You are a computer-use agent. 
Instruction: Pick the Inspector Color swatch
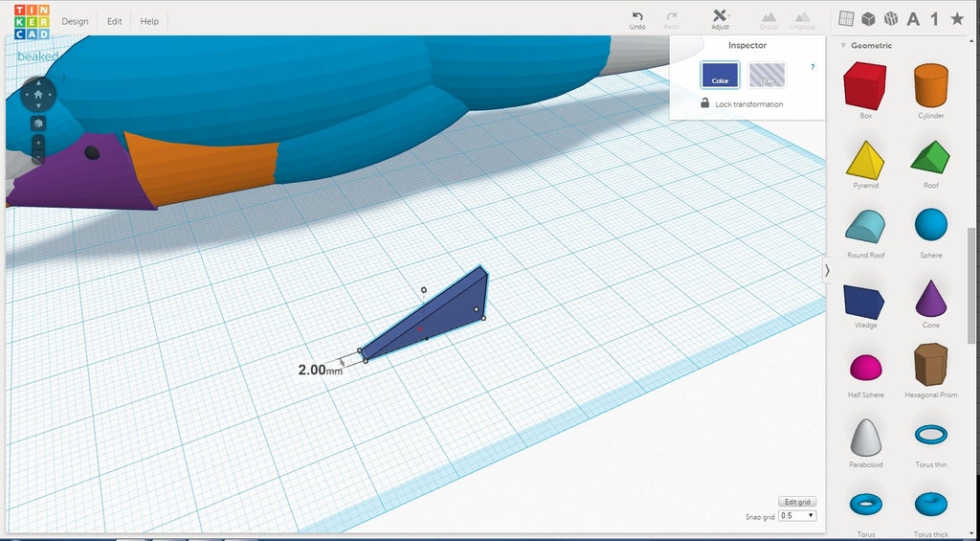720,75
